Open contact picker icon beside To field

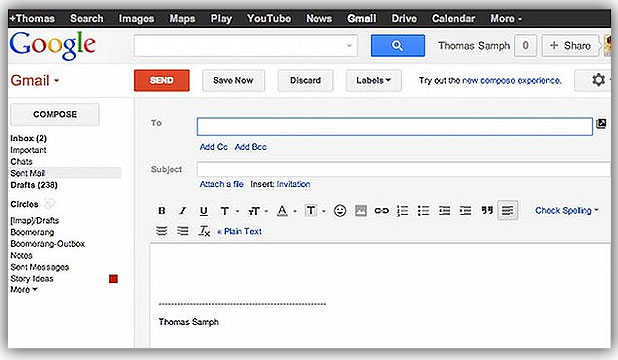coord(601,124)
